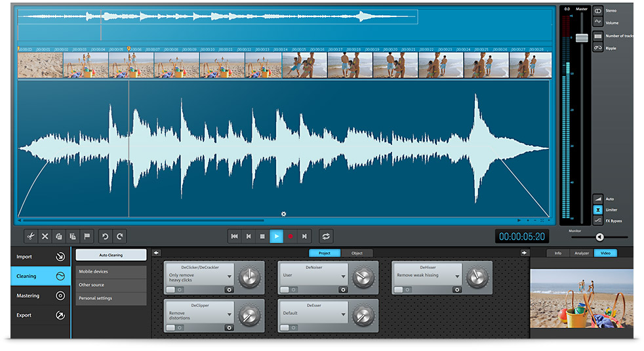Switch to the Analyzer tab
644x351 pixels.
tap(581, 253)
